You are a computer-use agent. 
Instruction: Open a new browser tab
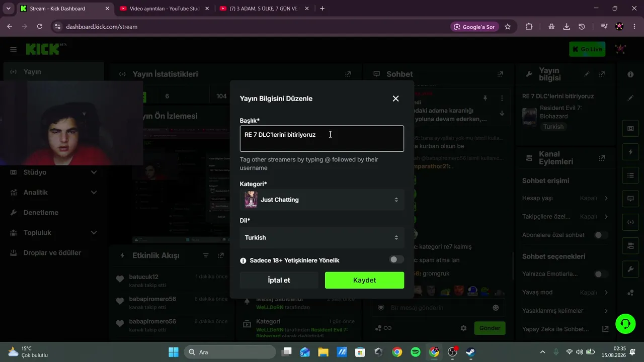coord(322,9)
